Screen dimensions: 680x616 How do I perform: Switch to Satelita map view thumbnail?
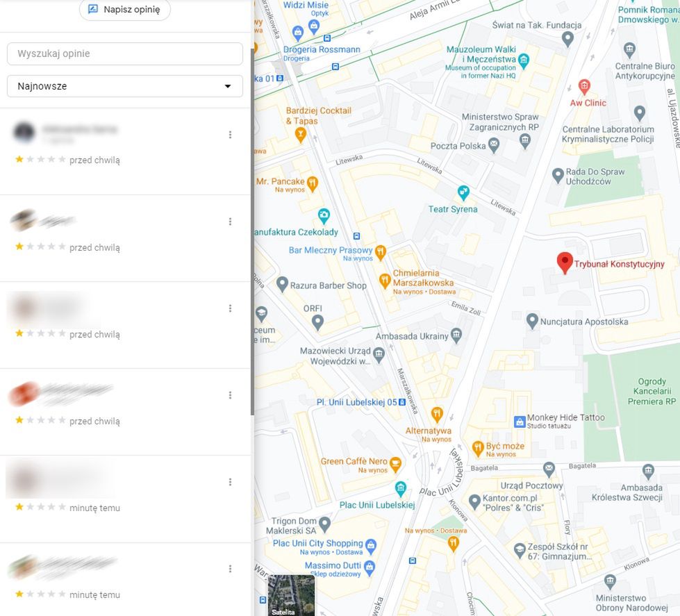(x=290, y=595)
